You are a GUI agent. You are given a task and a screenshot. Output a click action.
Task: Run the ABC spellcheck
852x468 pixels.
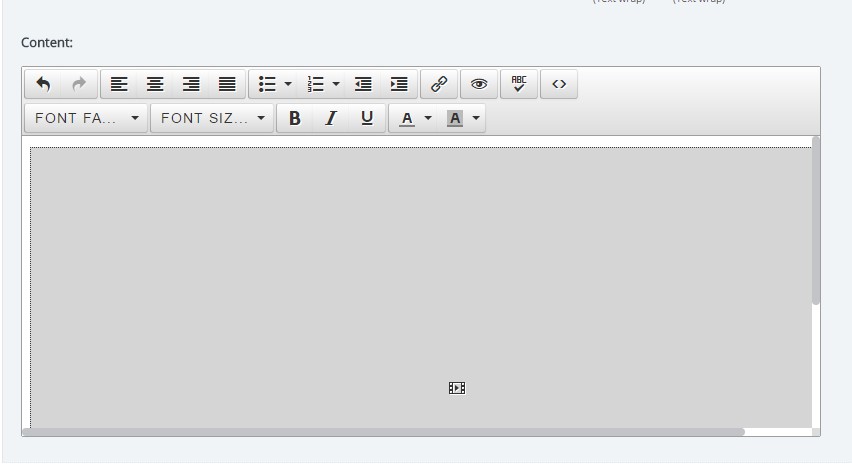pos(519,84)
